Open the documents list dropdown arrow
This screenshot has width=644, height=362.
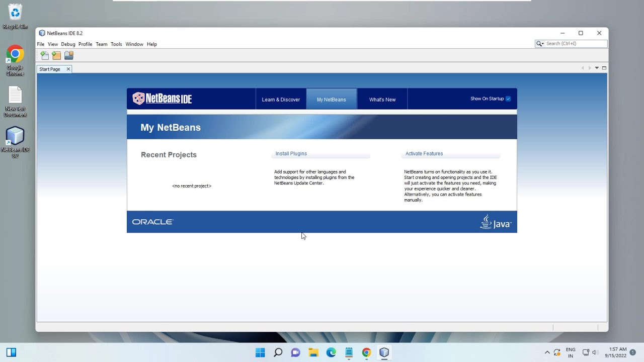coord(597,68)
